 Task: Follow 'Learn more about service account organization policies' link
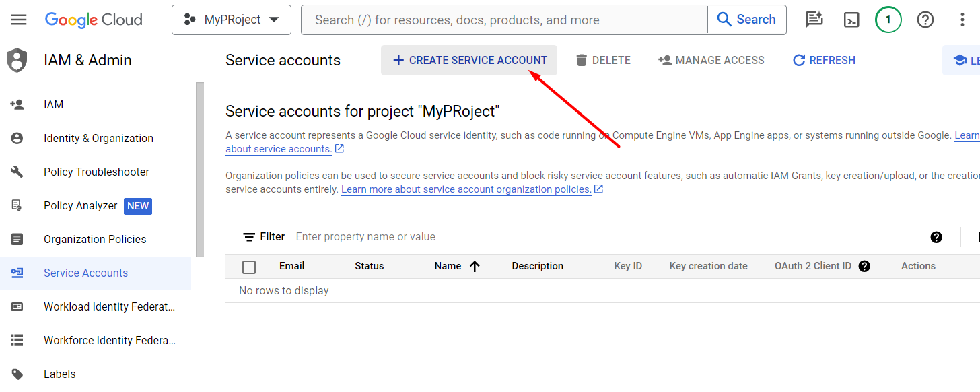pos(466,189)
